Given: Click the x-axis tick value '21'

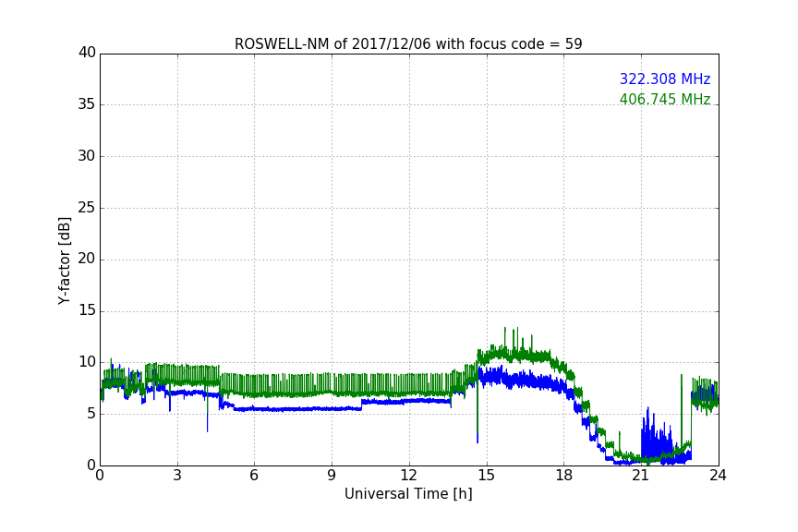Looking at the screenshot, I should point(641,476).
